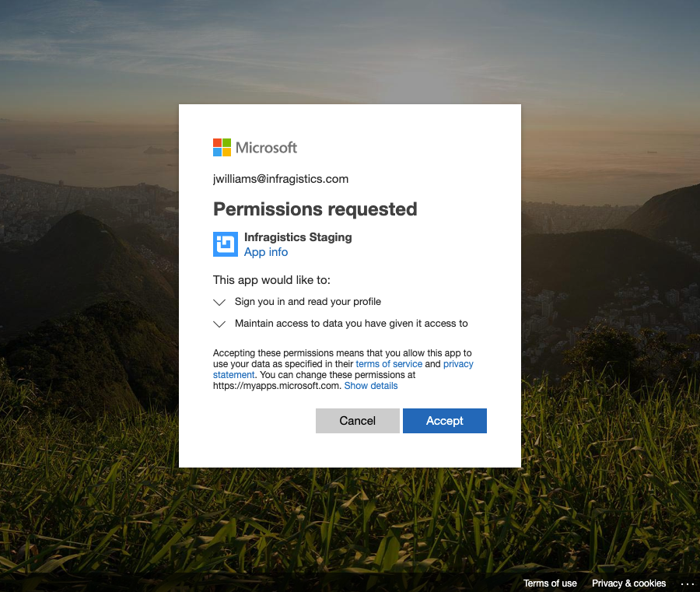700x592 pixels.
Task: Click the Infragistics Staging app name
Action: [298, 237]
